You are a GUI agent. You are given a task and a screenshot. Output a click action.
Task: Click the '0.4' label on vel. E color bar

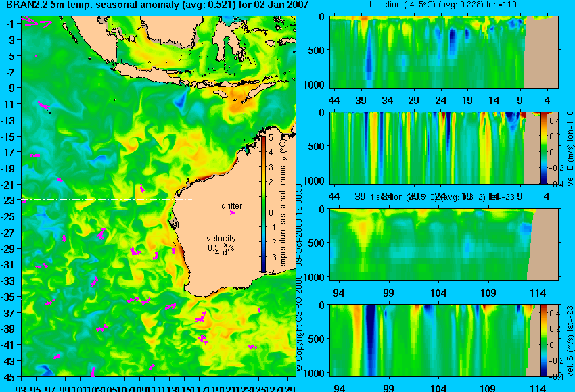555,120
